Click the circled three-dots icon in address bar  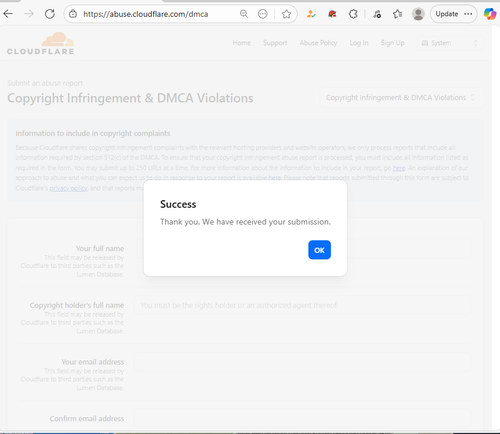point(263,14)
